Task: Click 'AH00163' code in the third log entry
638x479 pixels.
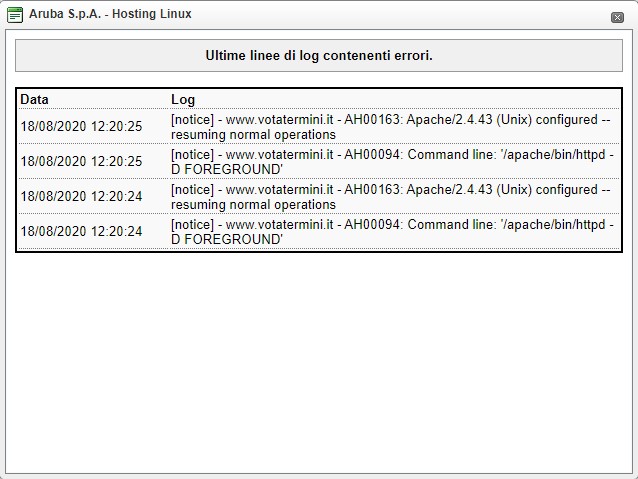Action: (372, 190)
